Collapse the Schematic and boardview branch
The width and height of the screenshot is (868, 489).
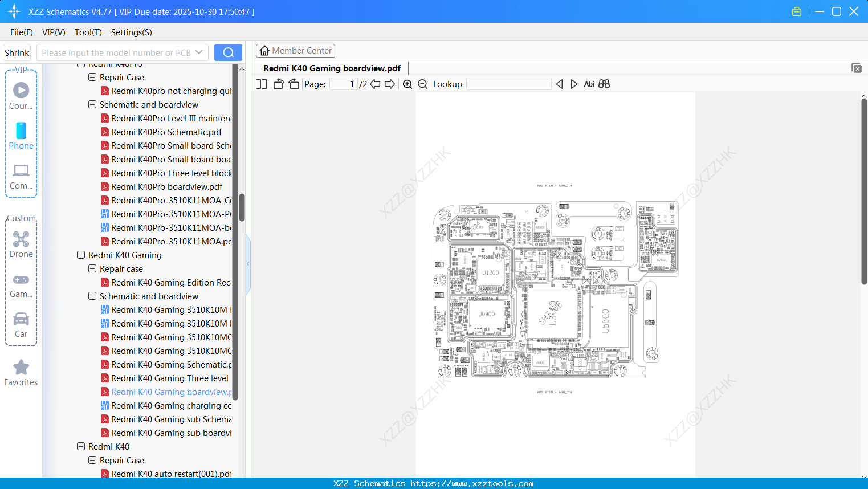92,296
